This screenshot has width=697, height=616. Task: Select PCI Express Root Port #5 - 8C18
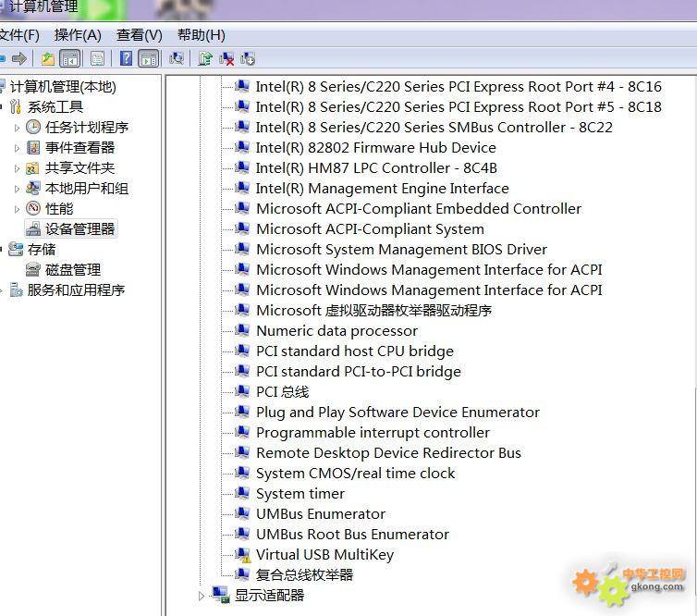click(x=459, y=106)
